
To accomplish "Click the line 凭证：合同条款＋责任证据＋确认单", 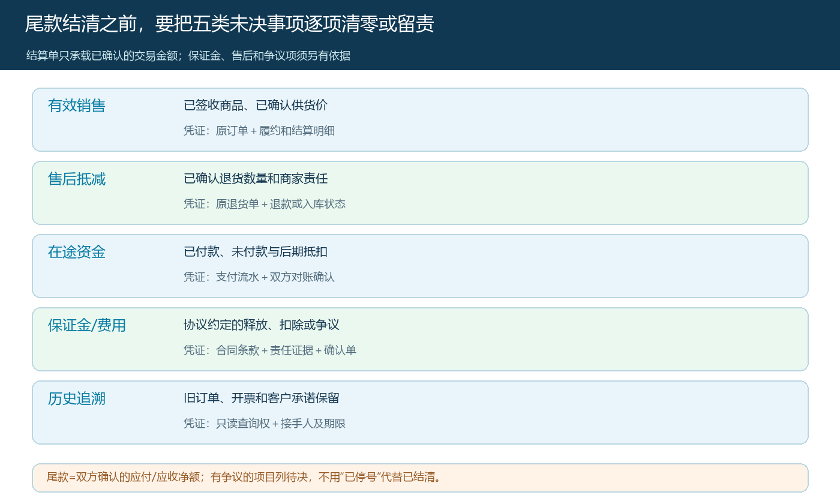I will pos(270,350).
